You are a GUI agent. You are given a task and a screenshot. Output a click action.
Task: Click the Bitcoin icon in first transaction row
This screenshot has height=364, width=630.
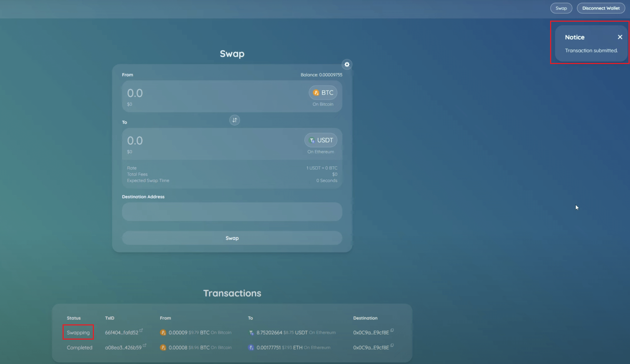[163, 333]
